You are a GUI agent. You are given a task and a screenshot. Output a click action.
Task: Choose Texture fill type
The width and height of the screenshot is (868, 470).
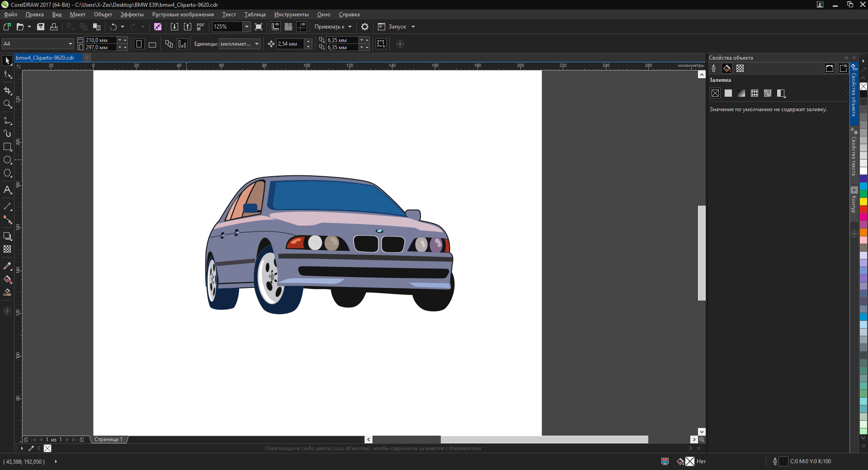tap(768, 93)
